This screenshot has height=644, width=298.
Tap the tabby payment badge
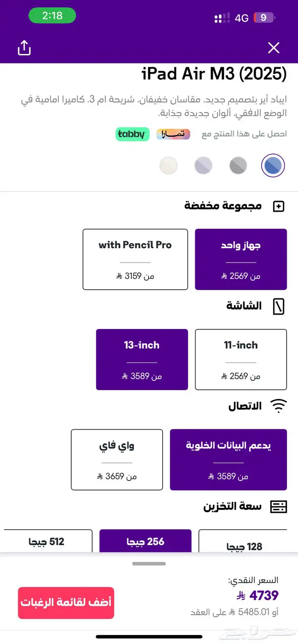[x=132, y=134]
